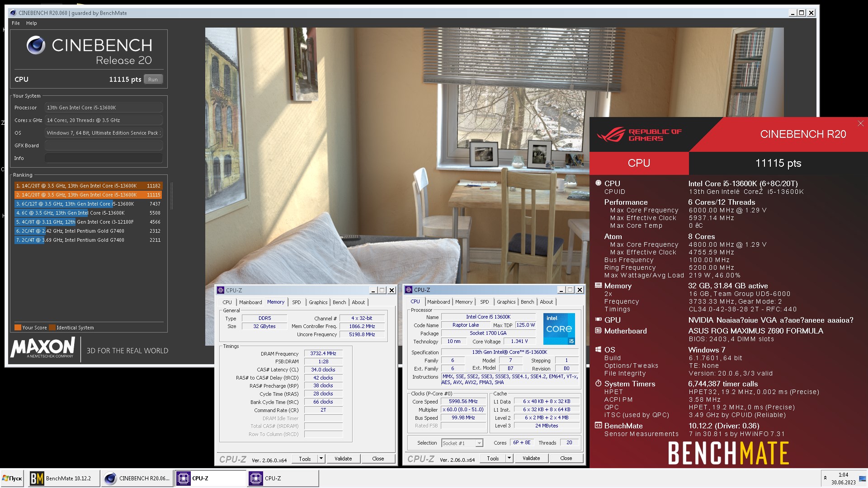The width and height of the screenshot is (868, 488).
Task: Click Tools button in the CPU-Z Memory window
Action: 305,459
